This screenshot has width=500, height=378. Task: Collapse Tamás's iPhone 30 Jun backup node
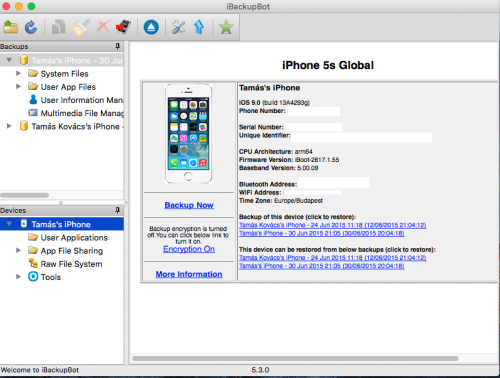click(9, 60)
